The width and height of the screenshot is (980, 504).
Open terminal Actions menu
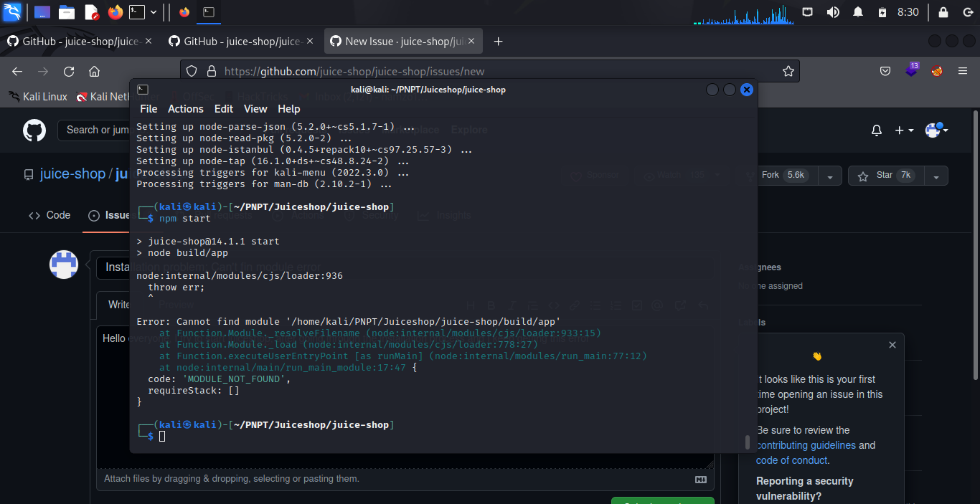(186, 109)
